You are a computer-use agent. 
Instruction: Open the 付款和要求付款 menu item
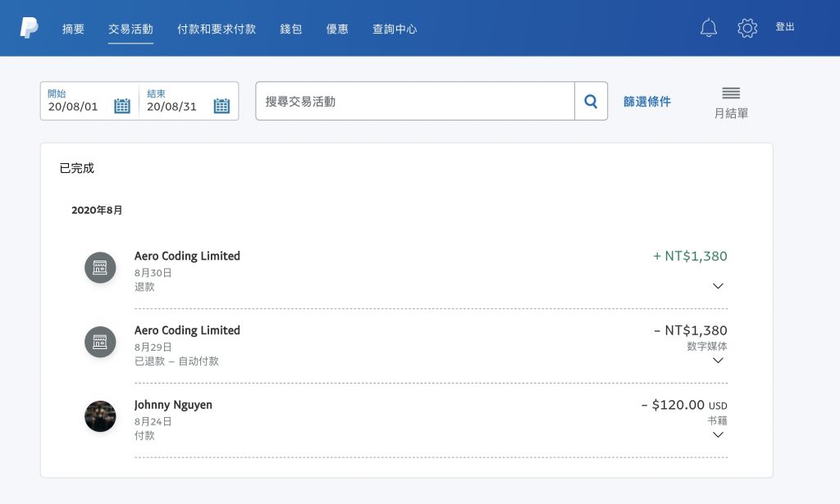coord(217,29)
